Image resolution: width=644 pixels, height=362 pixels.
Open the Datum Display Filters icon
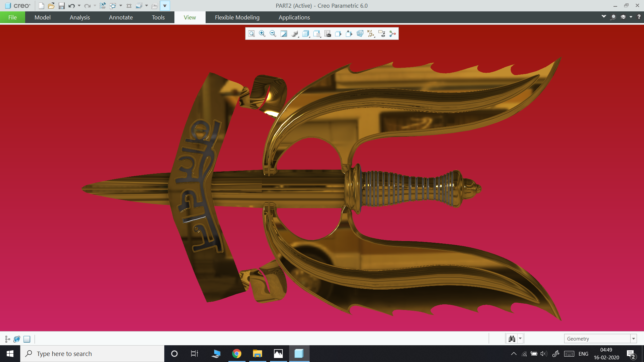tap(371, 34)
